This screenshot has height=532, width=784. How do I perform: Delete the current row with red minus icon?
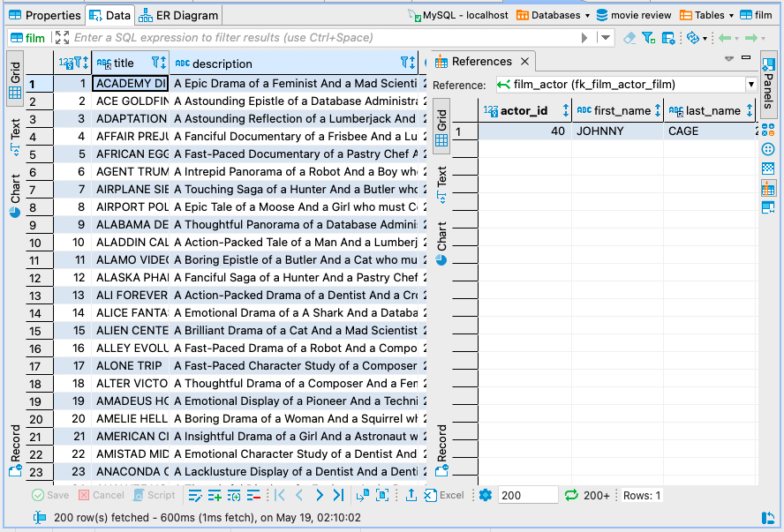pos(253,496)
